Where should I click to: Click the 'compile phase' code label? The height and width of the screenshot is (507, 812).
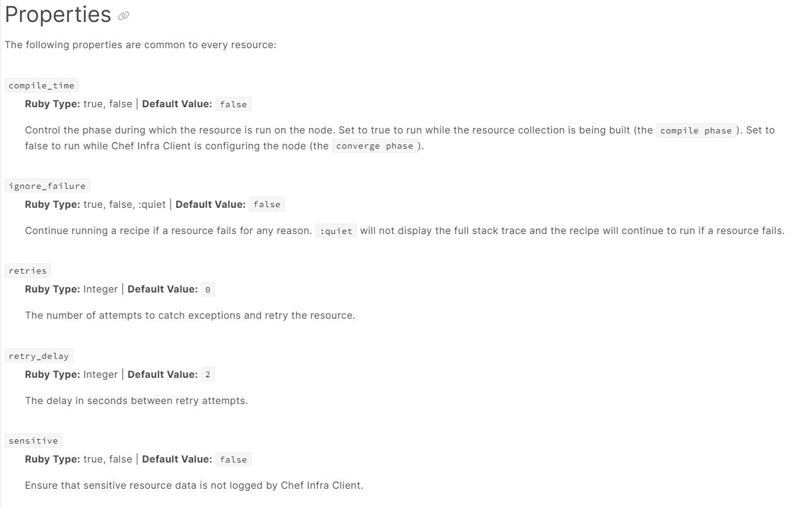point(696,130)
